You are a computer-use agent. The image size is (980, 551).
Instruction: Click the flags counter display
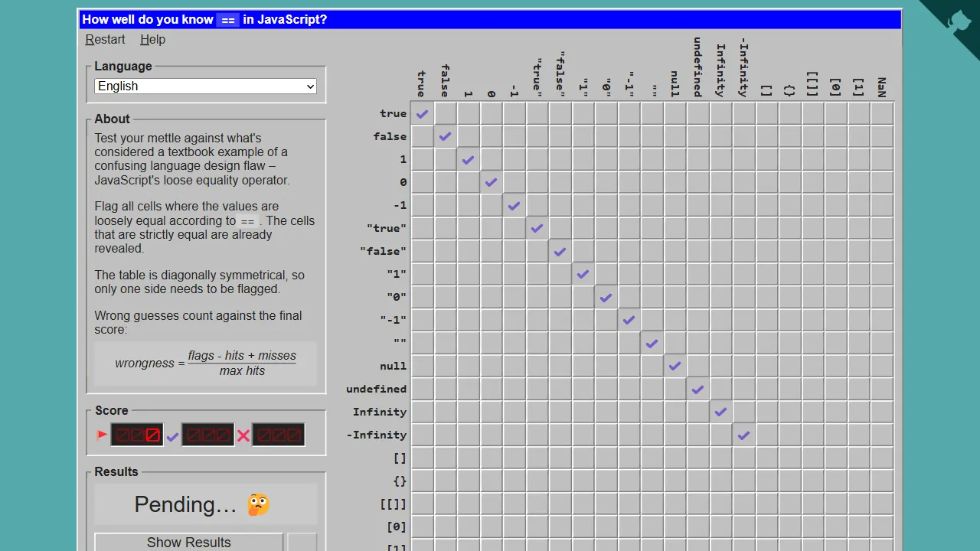137,435
